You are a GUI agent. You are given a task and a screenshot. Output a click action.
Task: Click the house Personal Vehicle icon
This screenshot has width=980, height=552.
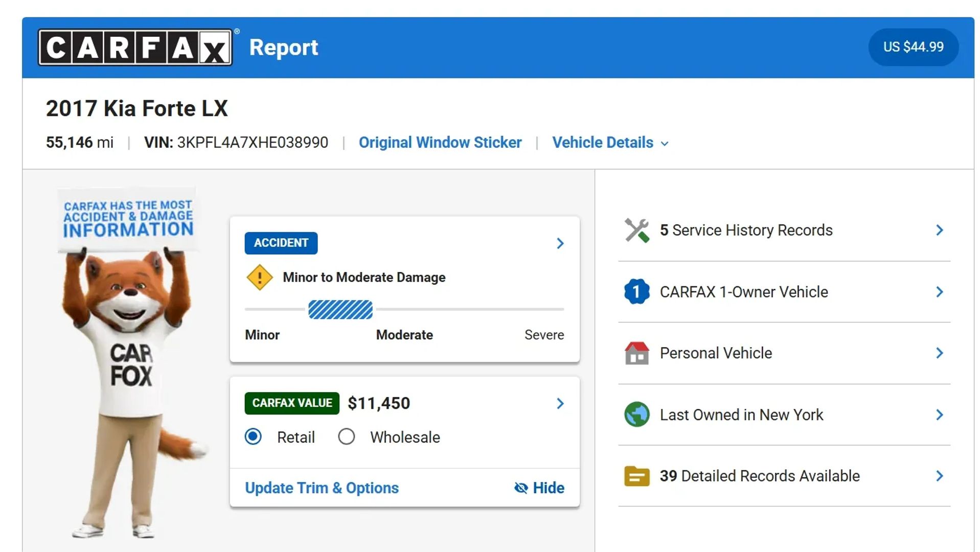click(636, 353)
